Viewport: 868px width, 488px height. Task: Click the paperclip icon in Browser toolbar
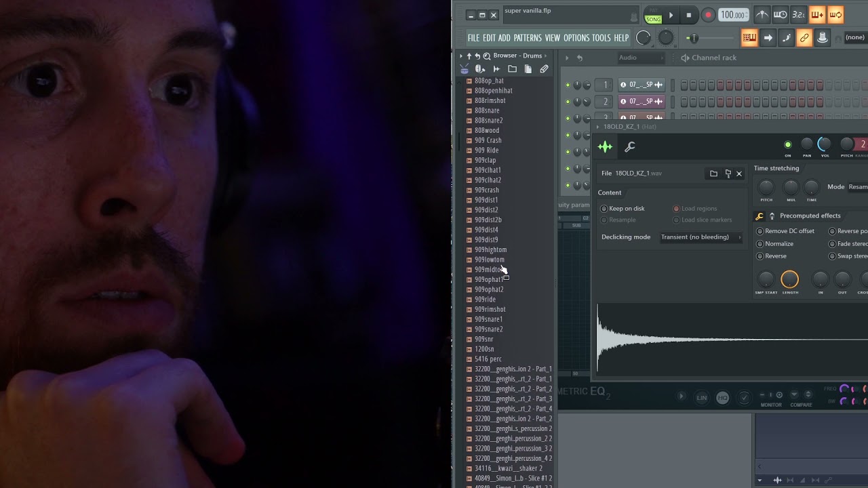coord(544,69)
